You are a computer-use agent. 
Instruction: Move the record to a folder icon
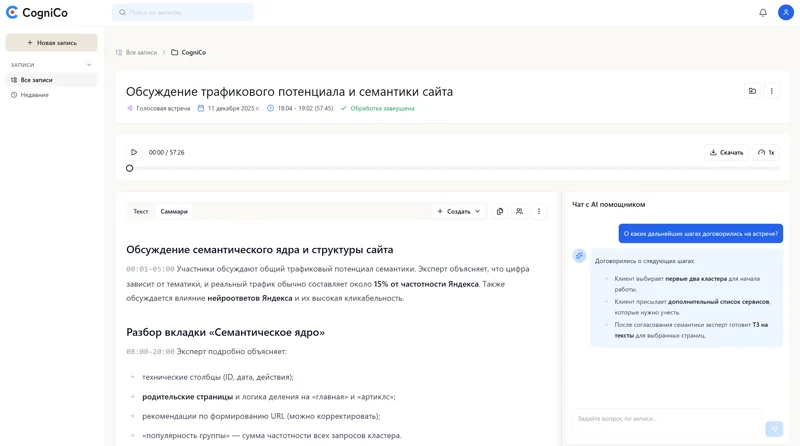click(x=752, y=91)
